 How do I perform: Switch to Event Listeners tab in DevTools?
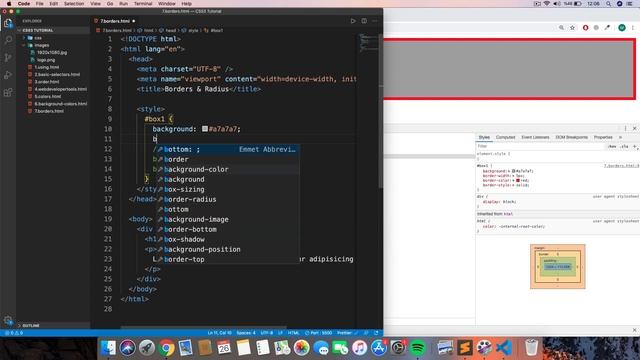(x=535, y=137)
